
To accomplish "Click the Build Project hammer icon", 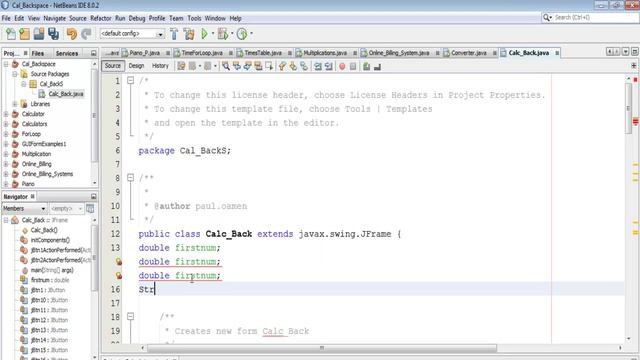I will [x=174, y=34].
